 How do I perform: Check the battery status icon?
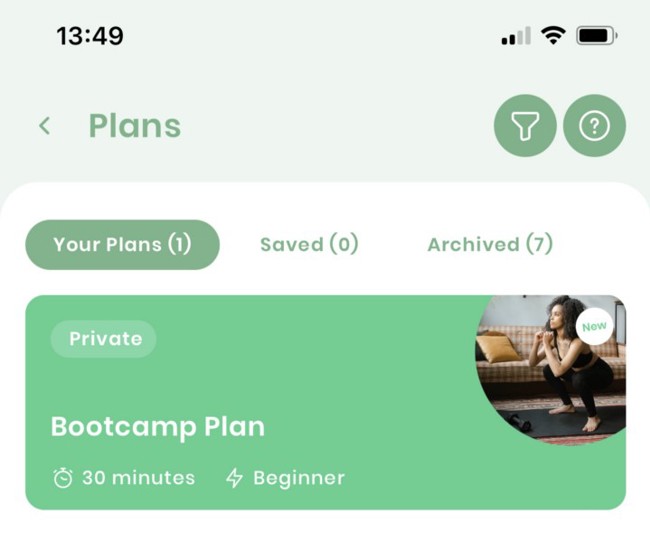tap(597, 36)
